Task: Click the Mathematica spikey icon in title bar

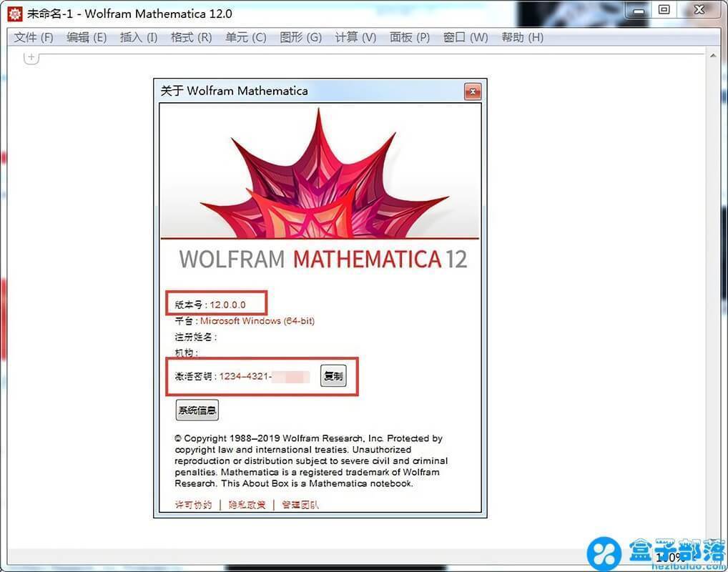Action: coord(15,12)
